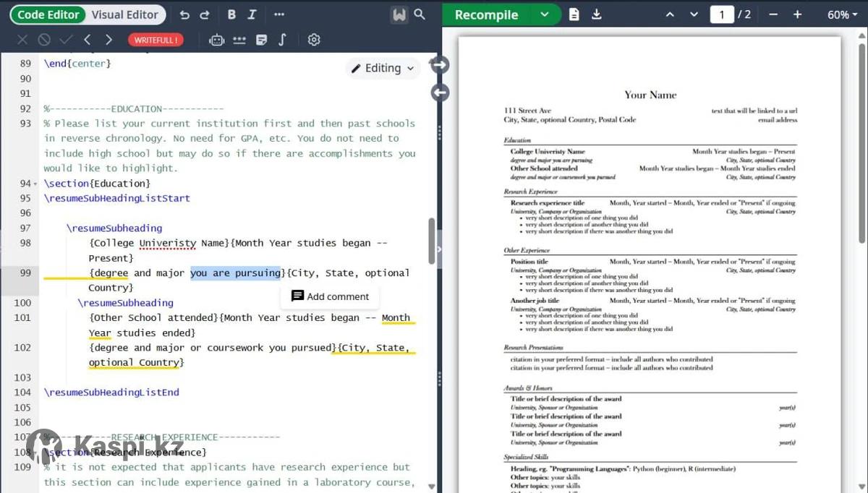
Task: Click the Undo arrow icon
Action: coord(184,14)
